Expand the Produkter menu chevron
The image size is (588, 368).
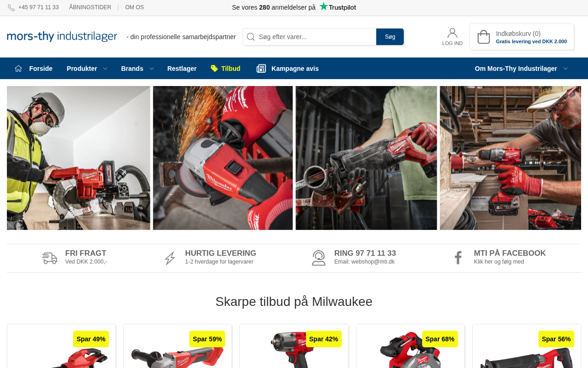pyautogui.click(x=105, y=69)
